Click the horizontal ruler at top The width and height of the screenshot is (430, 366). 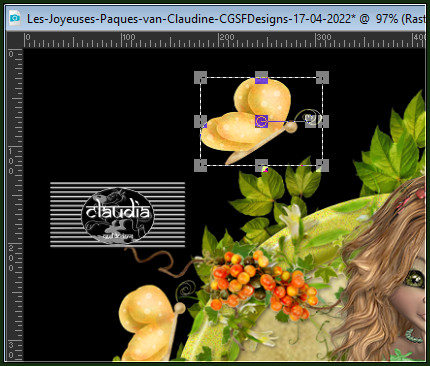tap(225, 40)
